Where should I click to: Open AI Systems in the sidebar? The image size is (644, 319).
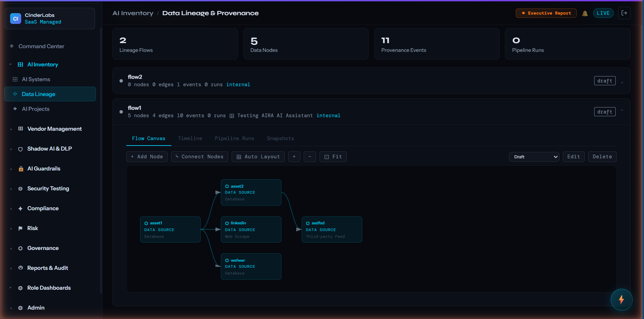click(50, 79)
